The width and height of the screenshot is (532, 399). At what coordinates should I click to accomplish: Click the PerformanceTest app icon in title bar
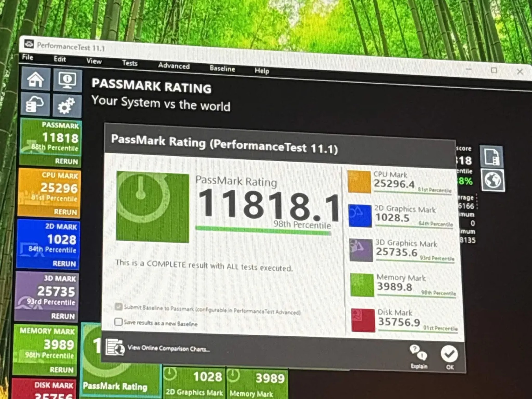[29, 44]
